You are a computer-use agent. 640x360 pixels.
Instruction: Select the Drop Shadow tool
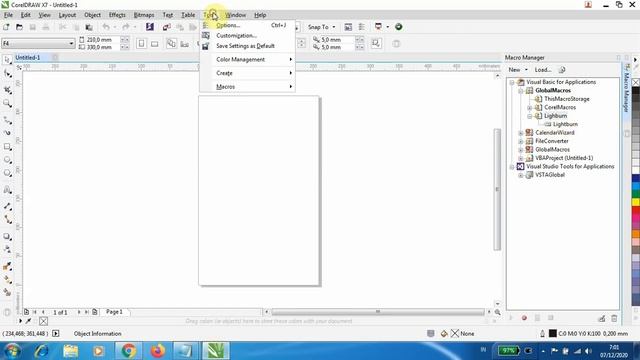tap(7, 236)
